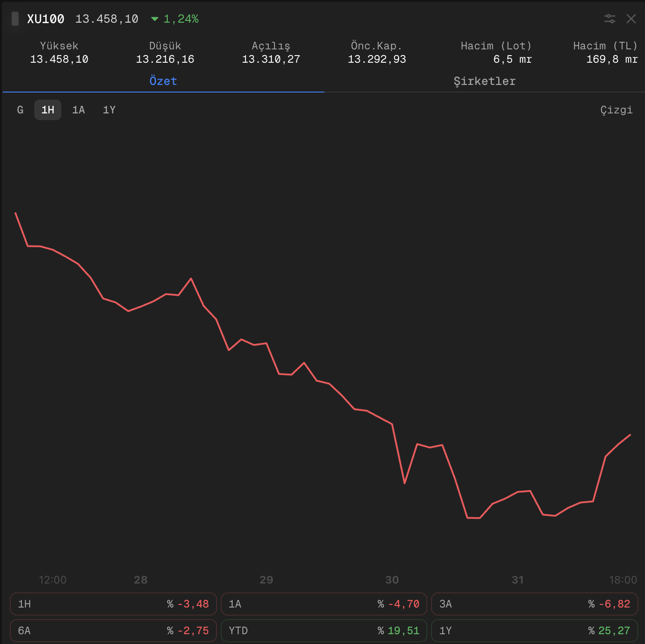Click the XU100 symbol color marker
Image resolution: width=645 pixels, height=644 pixels.
coord(15,19)
